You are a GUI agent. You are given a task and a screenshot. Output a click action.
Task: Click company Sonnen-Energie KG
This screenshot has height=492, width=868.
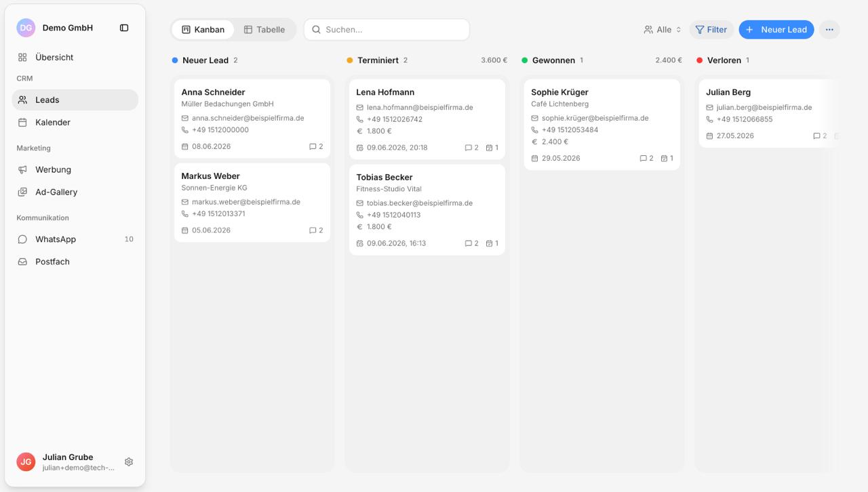[214, 188]
